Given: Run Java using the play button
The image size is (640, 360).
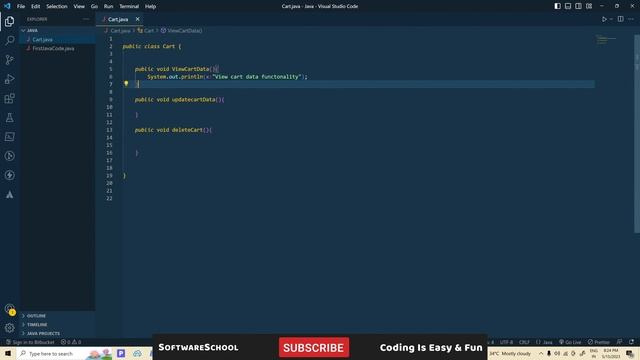Looking at the screenshot, I should click(x=604, y=19).
